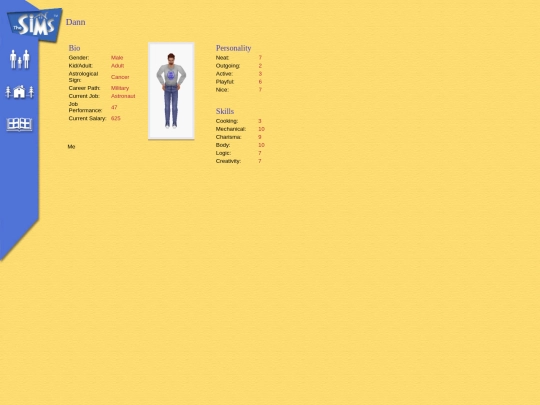The image size is (540, 405).
Task: Click the Skills section heading
Action: coord(225,111)
